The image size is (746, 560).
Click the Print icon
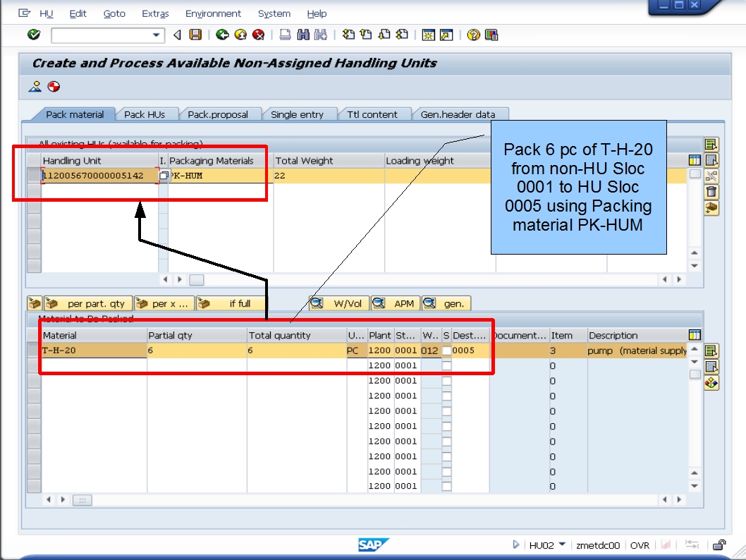click(x=285, y=34)
